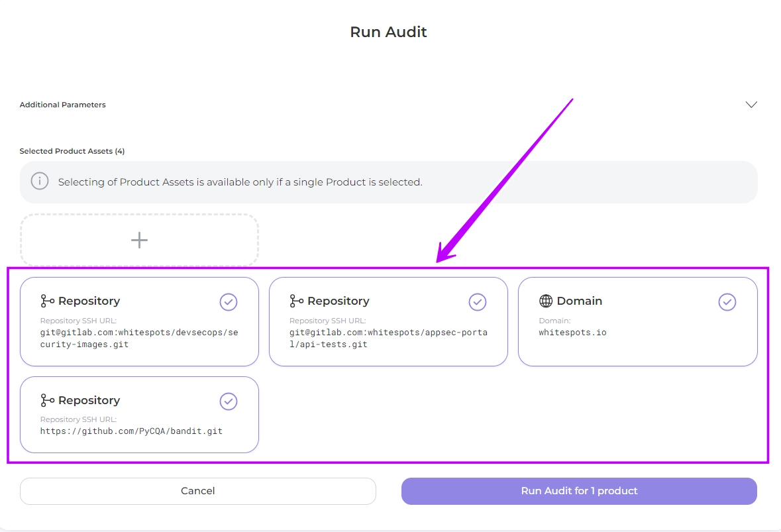Click the branch icon on api-tests repository card

(x=297, y=301)
